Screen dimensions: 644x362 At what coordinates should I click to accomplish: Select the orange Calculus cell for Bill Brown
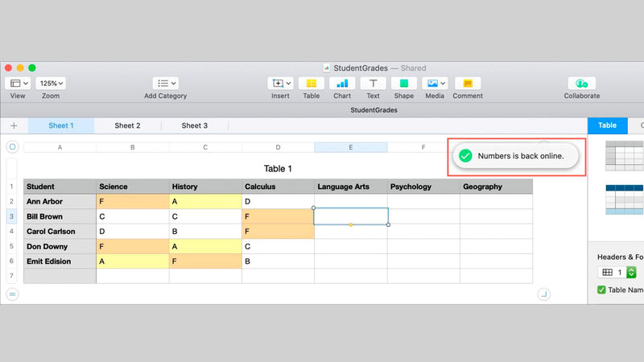(278, 216)
